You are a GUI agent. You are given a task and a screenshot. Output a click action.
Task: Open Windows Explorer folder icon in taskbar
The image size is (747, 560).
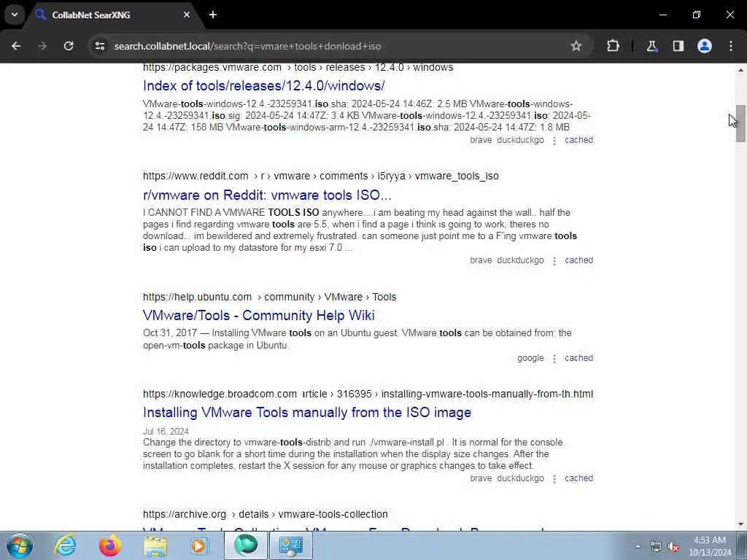point(155,545)
